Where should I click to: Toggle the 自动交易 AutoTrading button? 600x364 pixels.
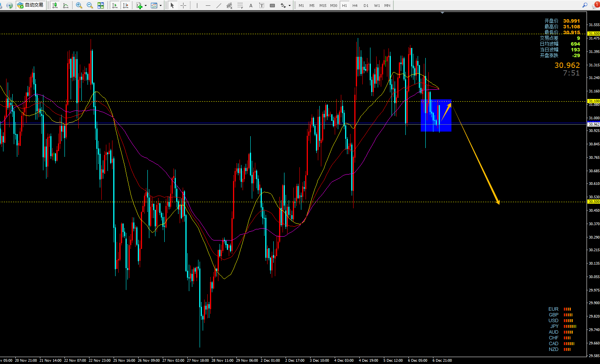(x=31, y=5)
